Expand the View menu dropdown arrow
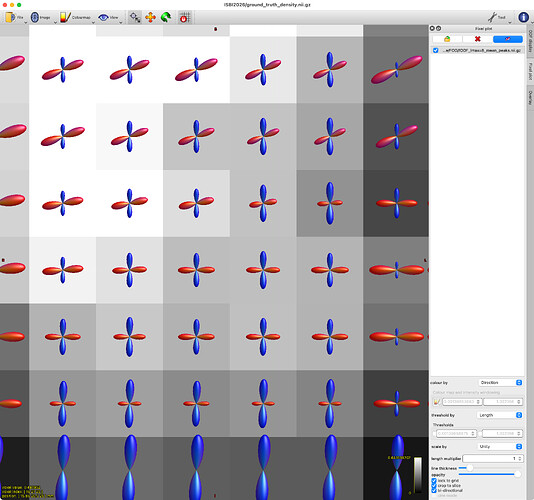 pos(121,22)
